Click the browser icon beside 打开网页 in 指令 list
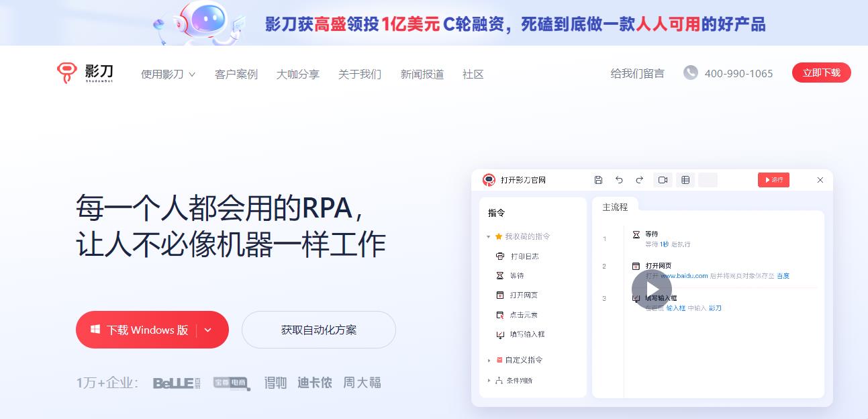 (x=499, y=295)
